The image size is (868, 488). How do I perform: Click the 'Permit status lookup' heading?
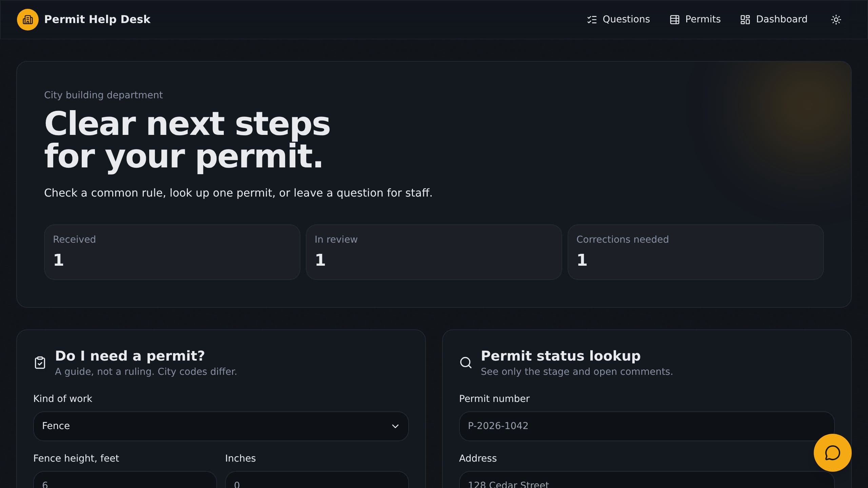pos(561,356)
